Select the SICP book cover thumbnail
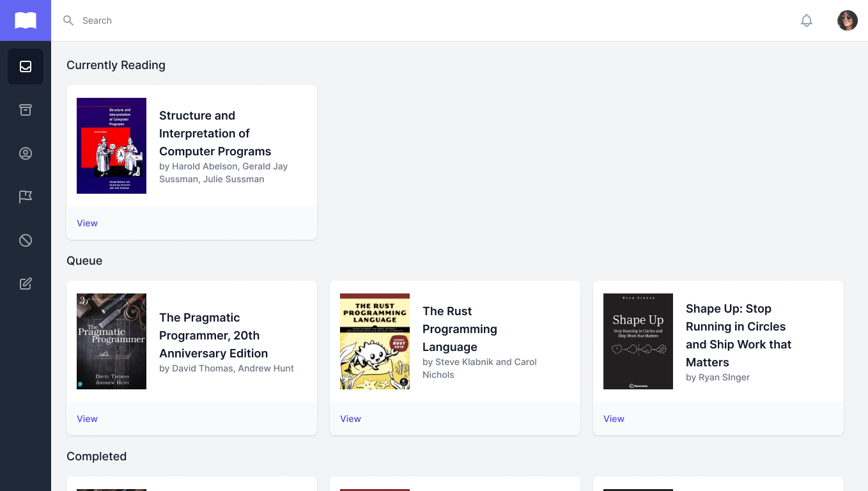Image resolution: width=868 pixels, height=491 pixels. click(x=111, y=146)
